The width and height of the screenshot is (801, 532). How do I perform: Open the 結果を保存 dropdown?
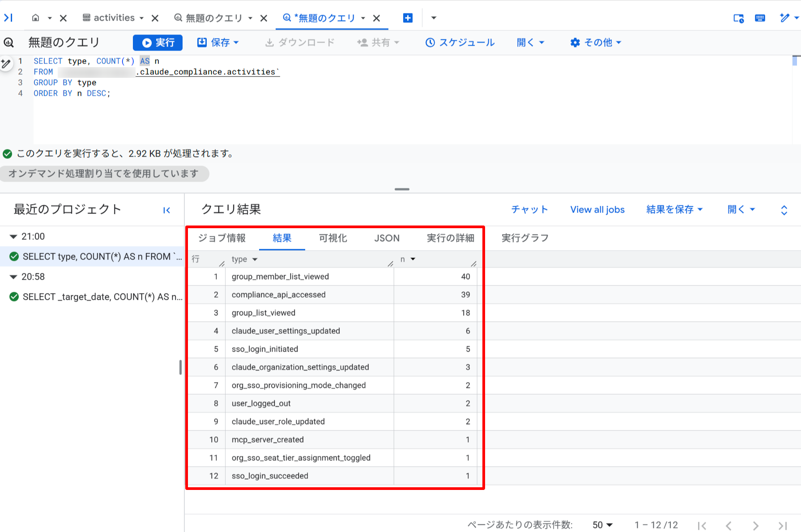point(674,209)
